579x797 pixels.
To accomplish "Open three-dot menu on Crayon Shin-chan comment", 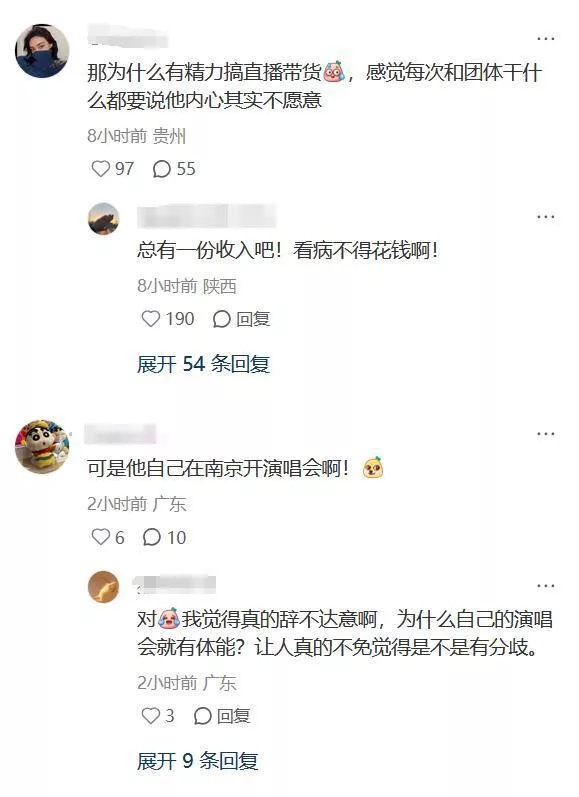I will (x=545, y=434).
